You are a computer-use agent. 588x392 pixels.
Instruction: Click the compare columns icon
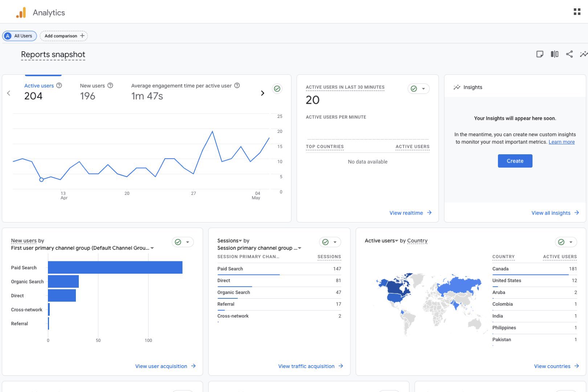554,54
